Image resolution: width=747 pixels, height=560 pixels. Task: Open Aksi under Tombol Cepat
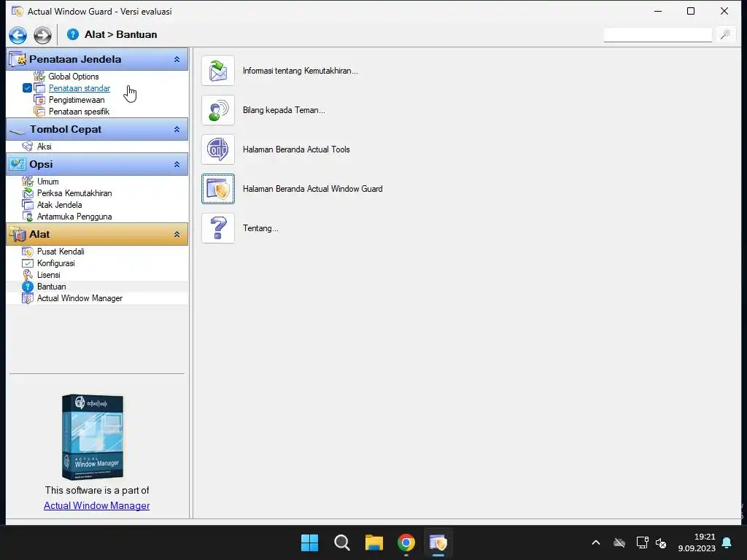pos(44,147)
